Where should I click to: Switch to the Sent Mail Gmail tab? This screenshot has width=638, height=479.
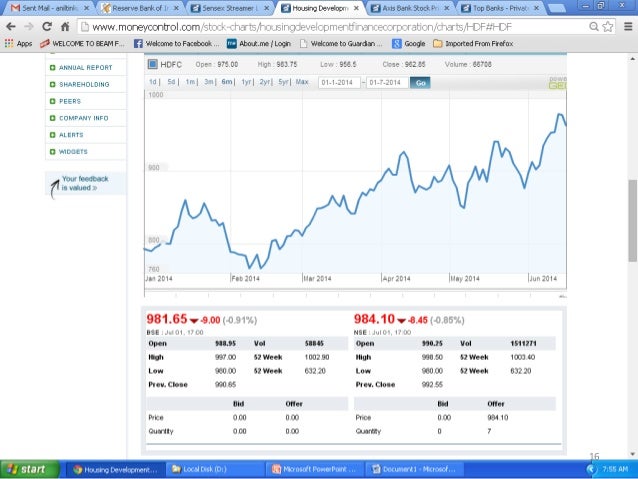50,8
